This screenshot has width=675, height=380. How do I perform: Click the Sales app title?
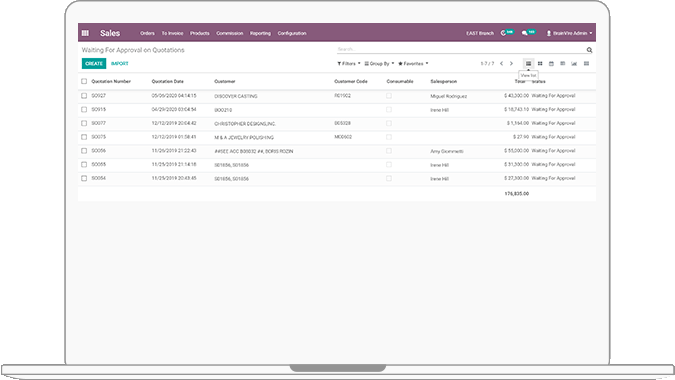110,33
